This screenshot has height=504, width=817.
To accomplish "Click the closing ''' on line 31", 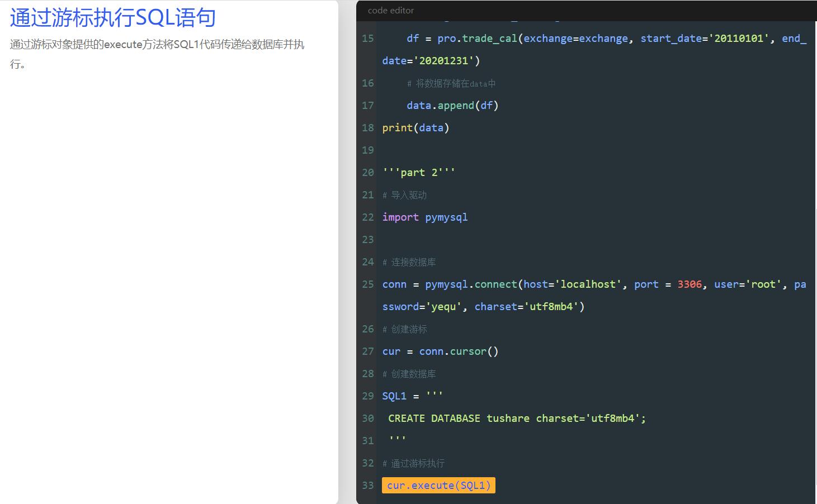I will pyautogui.click(x=398, y=439).
